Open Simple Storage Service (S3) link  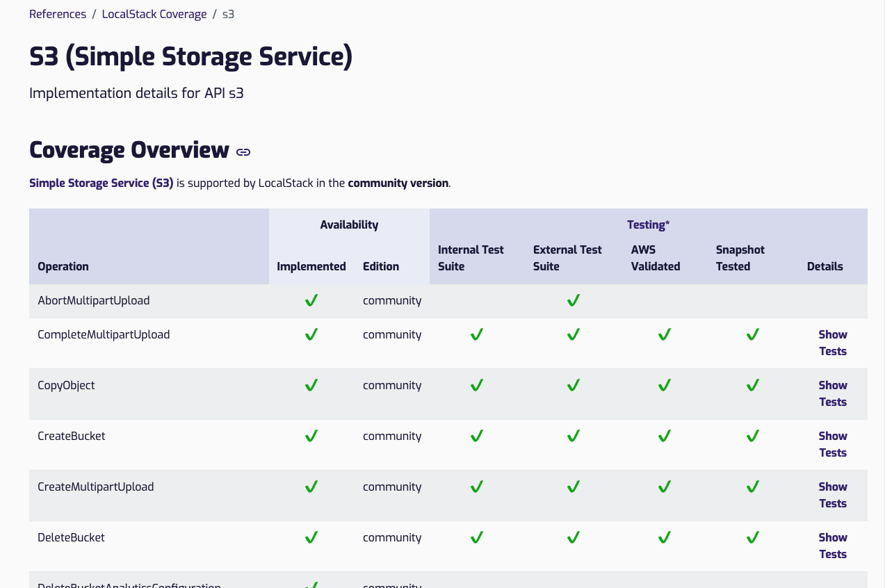(x=101, y=183)
